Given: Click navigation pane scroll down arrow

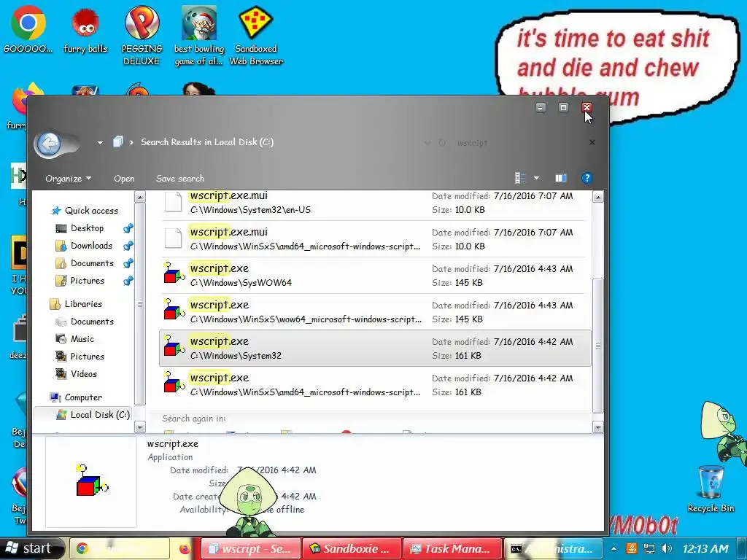Looking at the screenshot, I should [140, 427].
